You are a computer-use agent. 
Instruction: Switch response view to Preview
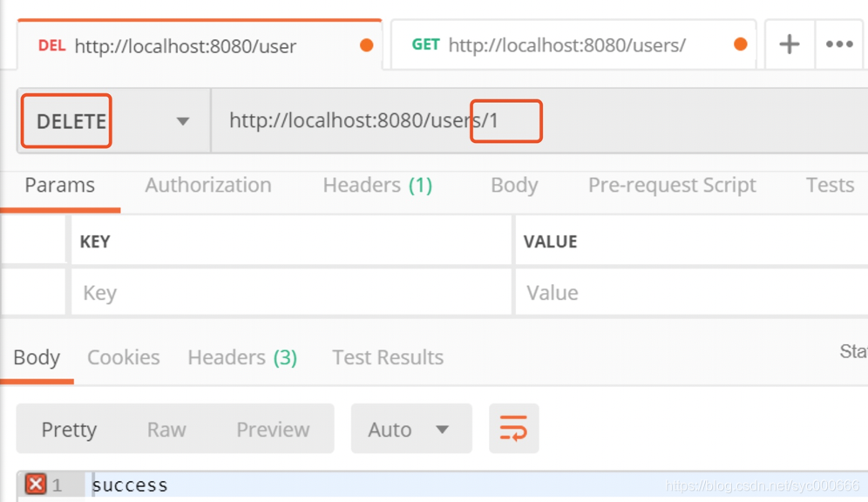point(273,429)
